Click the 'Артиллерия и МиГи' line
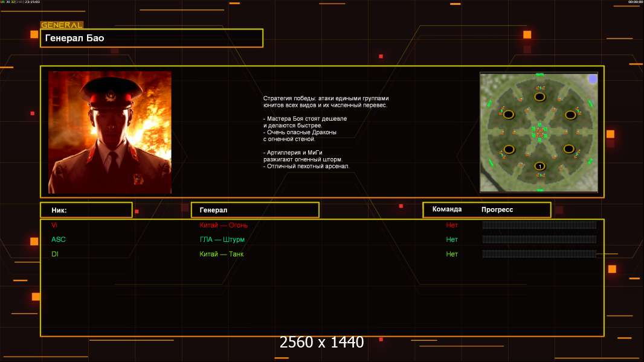 tap(293, 153)
